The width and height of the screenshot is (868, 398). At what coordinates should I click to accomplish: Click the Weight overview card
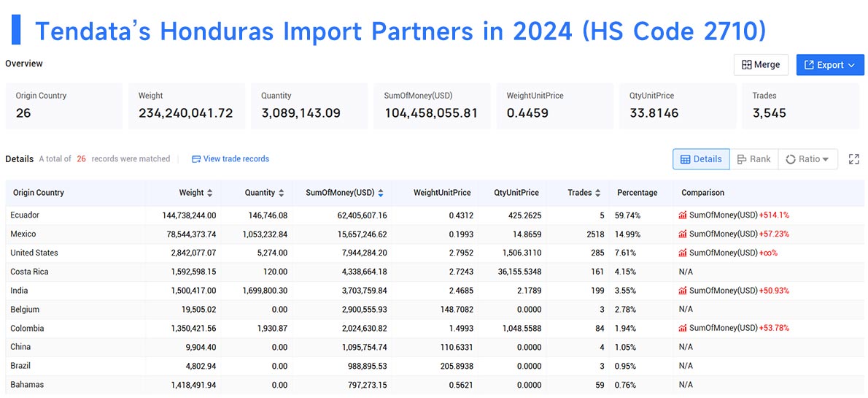coord(187,106)
